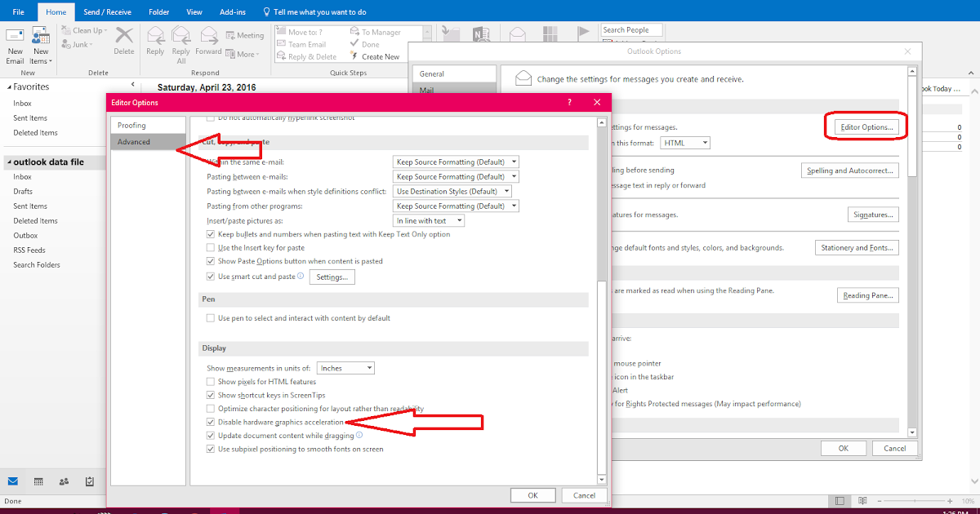Toggle Keep bullets and numbers checkbox

click(x=212, y=234)
